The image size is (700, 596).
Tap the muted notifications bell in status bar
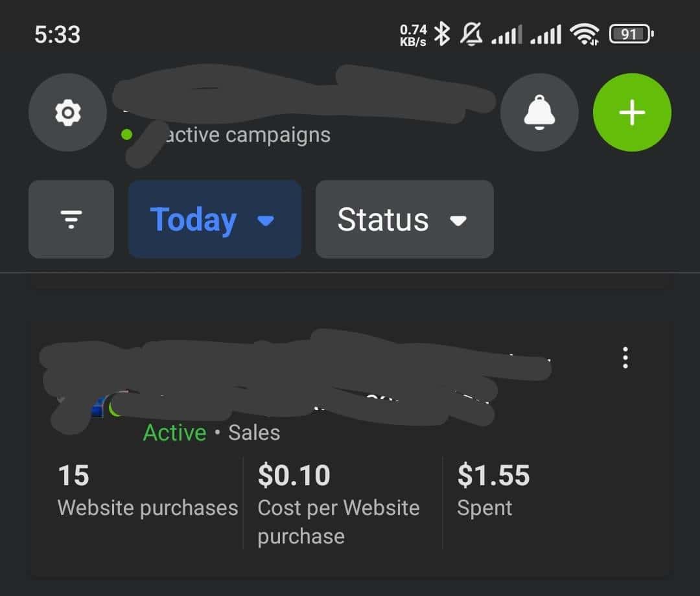tap(471, 34)
